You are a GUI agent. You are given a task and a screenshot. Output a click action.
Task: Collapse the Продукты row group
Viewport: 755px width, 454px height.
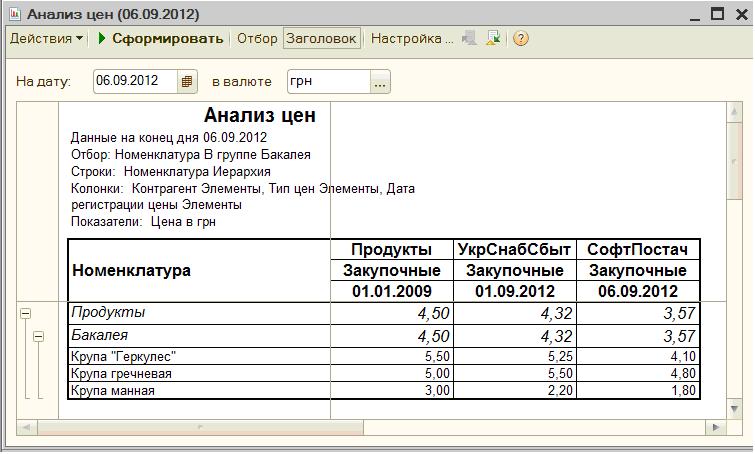click(25, 313)
